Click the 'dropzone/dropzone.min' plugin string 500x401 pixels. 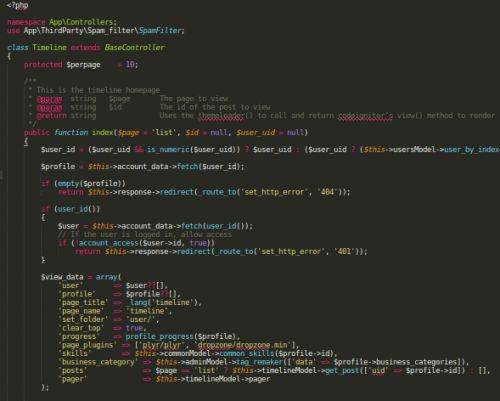(243, 345)
